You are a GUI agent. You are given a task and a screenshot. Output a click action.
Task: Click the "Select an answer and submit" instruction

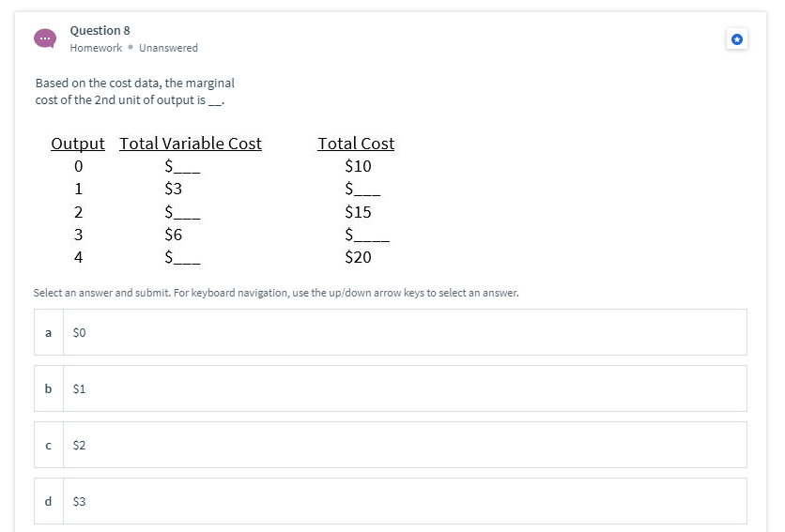(x=276, y=293)
